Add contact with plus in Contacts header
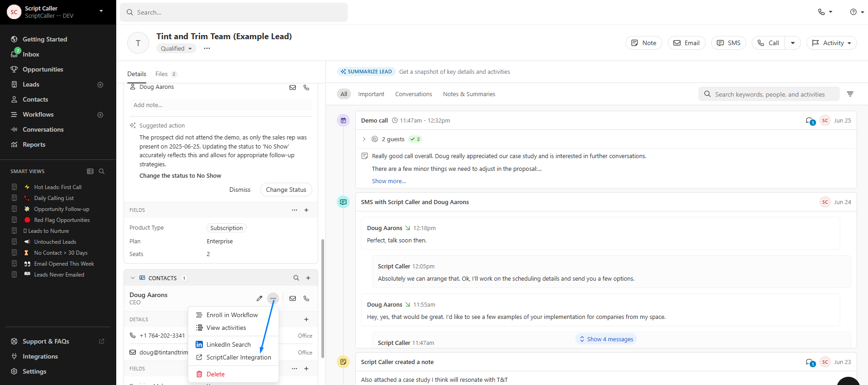The image size is (868, 385). click(308, 278)
